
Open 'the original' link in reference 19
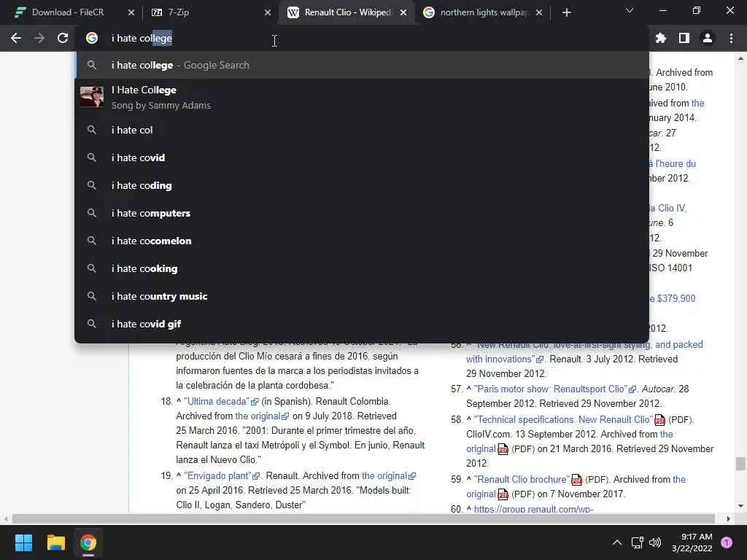point(389,475)
